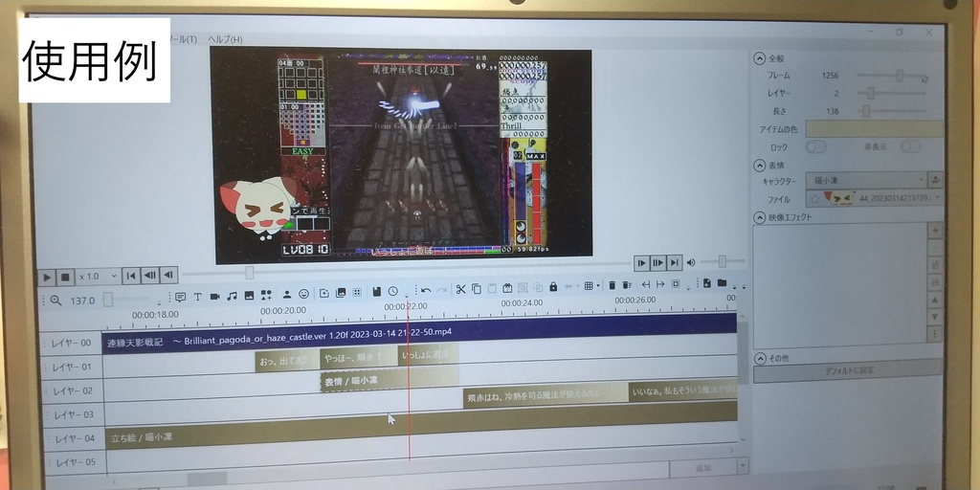This screenshot has height=490, width=980.
Task: Click the right-hand step back frame button
Action: click(x=168, y=275)
